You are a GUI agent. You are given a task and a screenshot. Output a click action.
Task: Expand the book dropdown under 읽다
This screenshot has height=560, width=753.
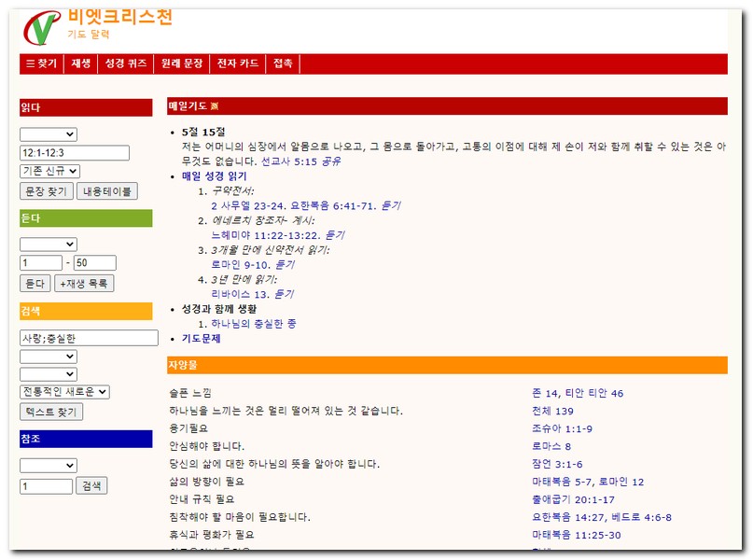49,134
